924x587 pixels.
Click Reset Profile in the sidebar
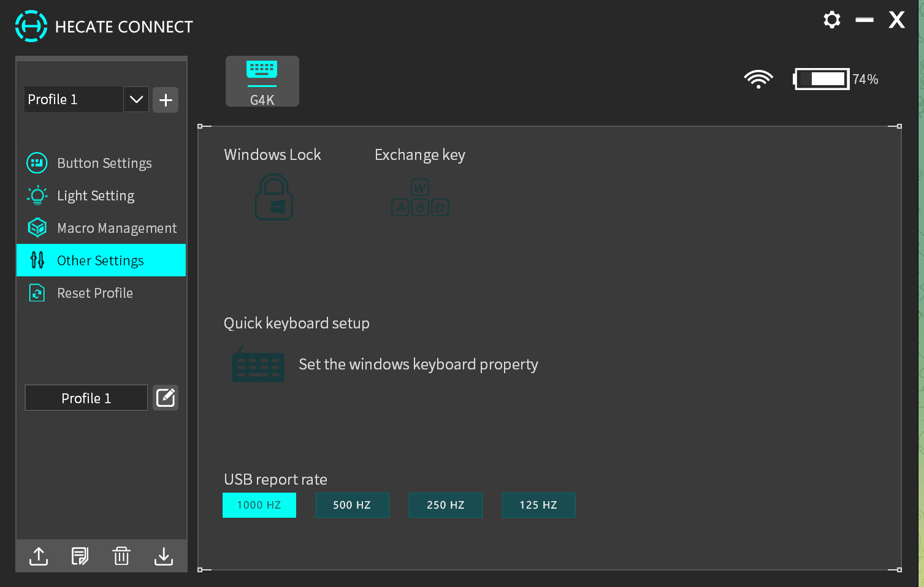click(95, 293)
